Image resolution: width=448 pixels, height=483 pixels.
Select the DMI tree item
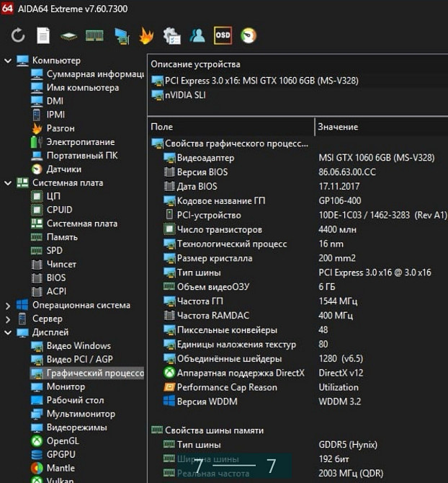tap(47, 101)
